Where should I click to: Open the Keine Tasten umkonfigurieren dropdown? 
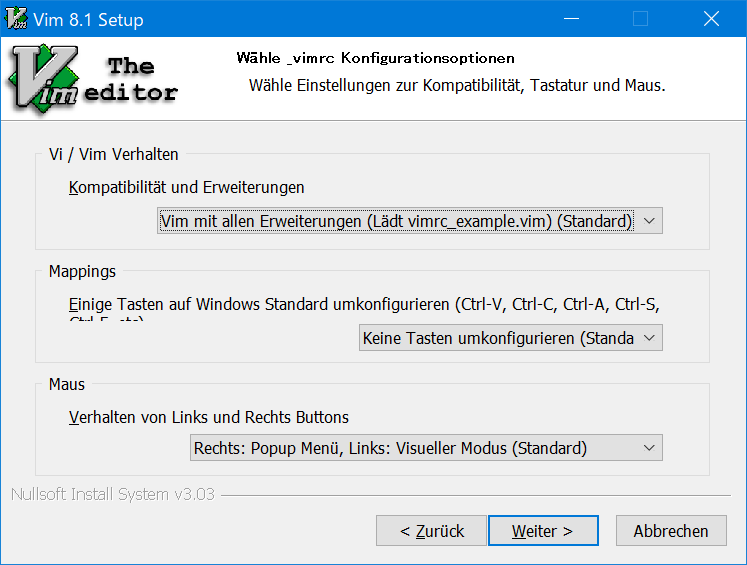click(x=511, y=338)
